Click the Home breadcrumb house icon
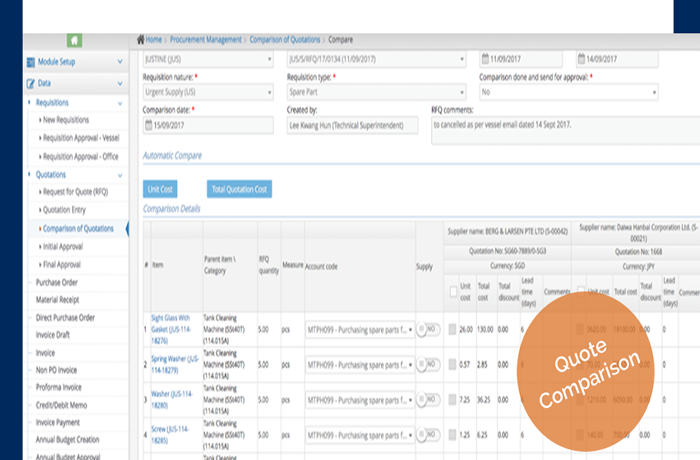The image size is (700, 460). 141,39
